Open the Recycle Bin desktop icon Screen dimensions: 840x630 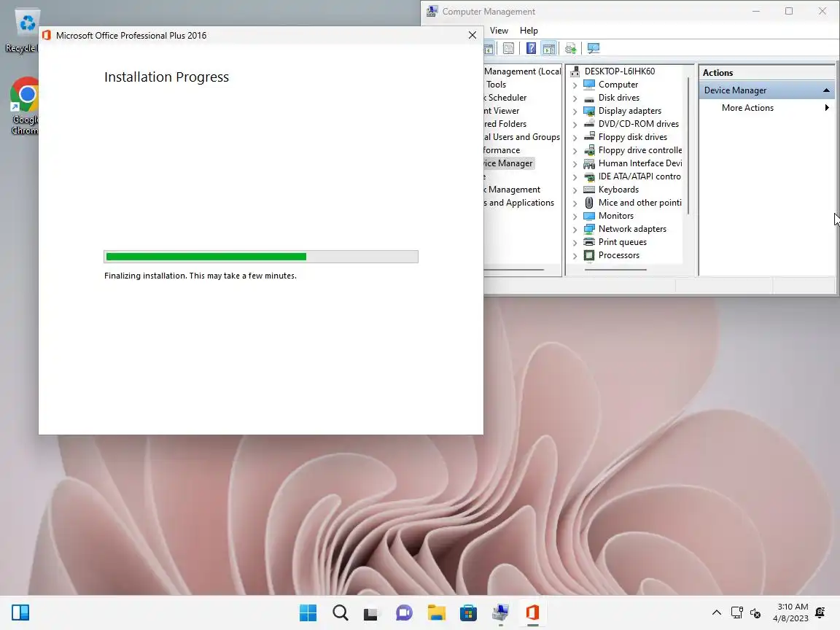(x=23, y=31)
